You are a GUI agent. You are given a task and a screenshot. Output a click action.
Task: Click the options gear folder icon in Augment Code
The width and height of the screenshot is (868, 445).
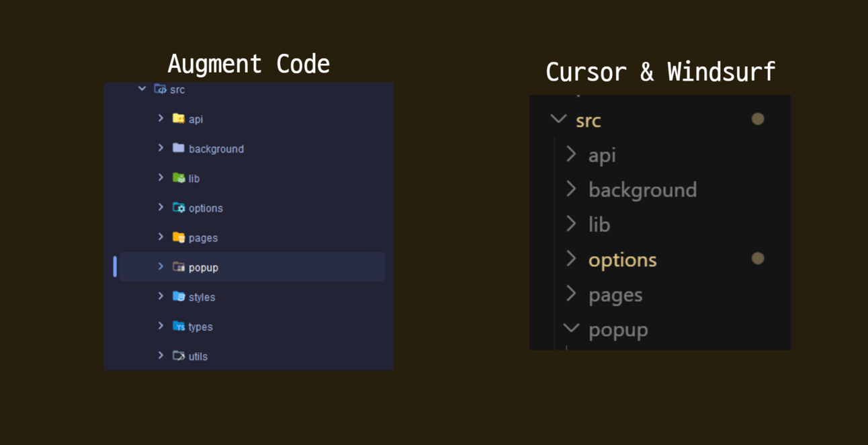click(178, 207)
